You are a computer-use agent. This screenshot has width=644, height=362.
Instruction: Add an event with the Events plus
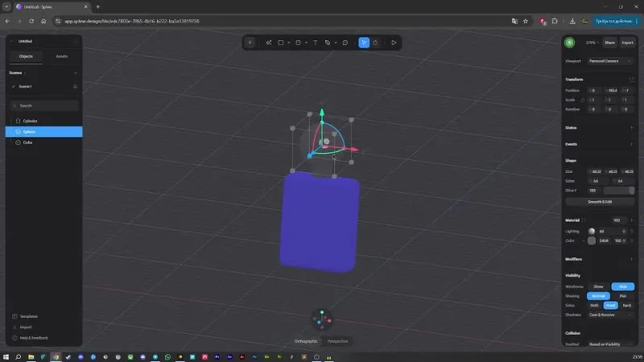[x=632, y=145]
